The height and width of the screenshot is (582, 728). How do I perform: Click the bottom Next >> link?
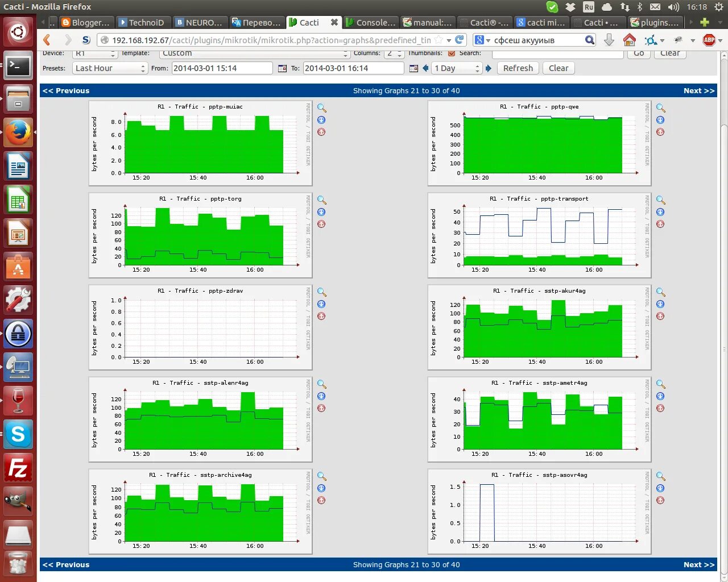click(699, 564)
